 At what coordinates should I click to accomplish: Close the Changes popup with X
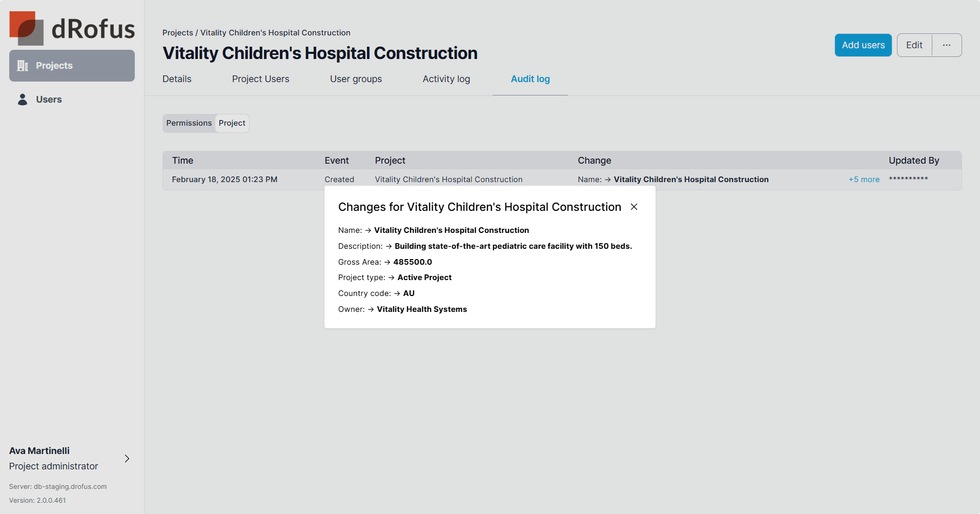(634, 207)
